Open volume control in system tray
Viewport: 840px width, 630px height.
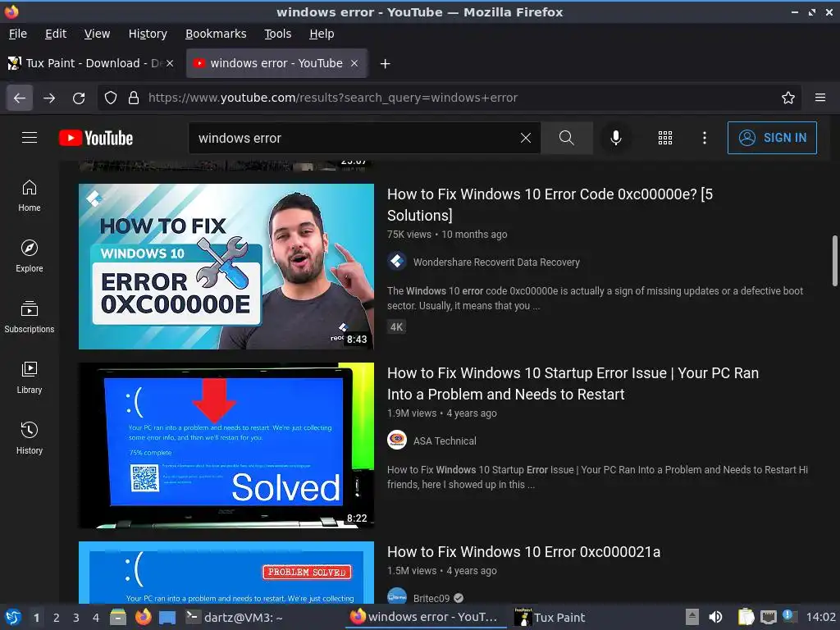coord(715,617)
